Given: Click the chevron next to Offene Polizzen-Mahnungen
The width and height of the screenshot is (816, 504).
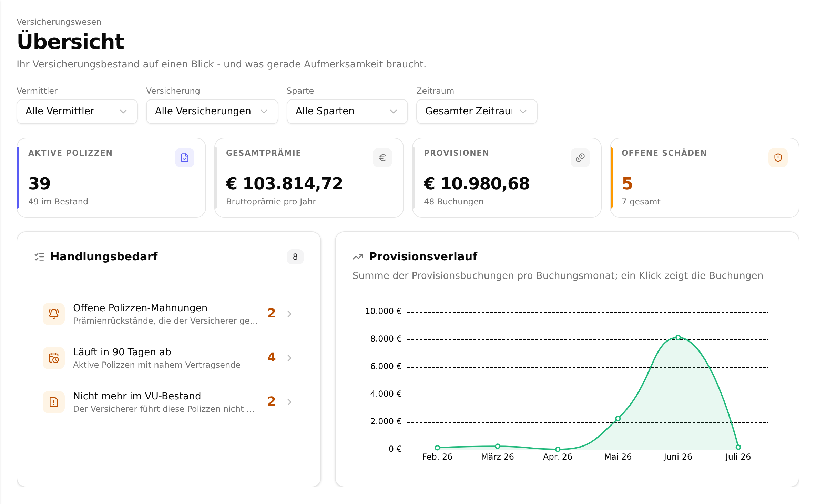Looking at the screenshot, I should tap(289, 314).
